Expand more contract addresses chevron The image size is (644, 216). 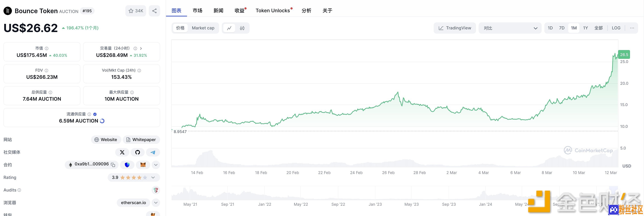156,165
